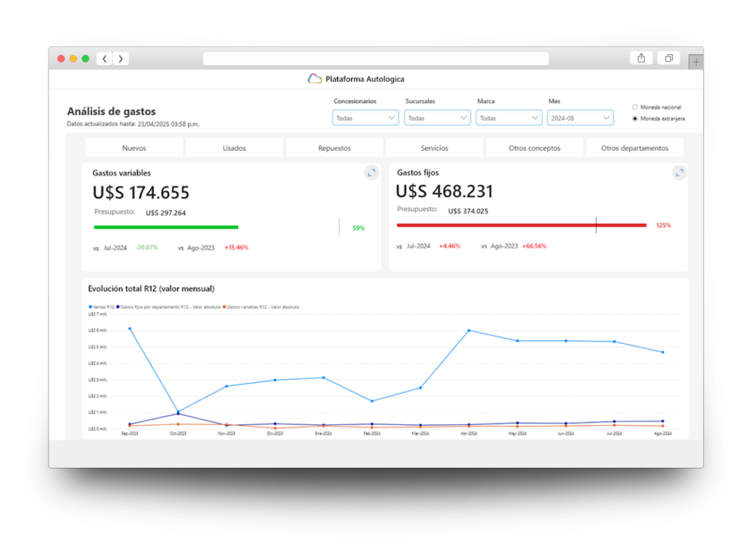This screenshot has height=560, width=743.
Task: Click the browser share icon
Action: point(641,58)
